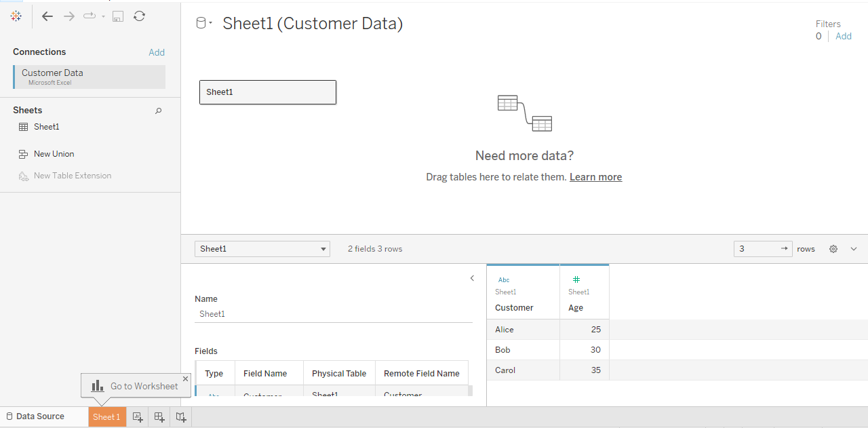This screenshot has width=868, height=428.
Task: Open search in the Sheets panel
Action: point(158,110)
